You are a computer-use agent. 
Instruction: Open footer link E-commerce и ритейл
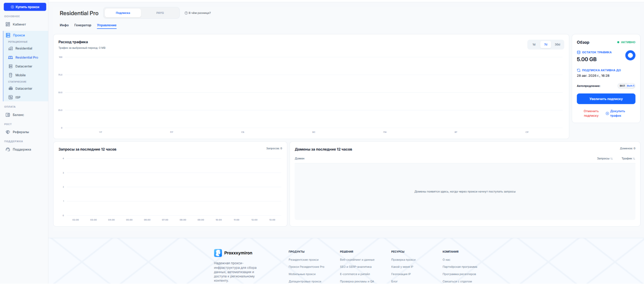point(355,274)
